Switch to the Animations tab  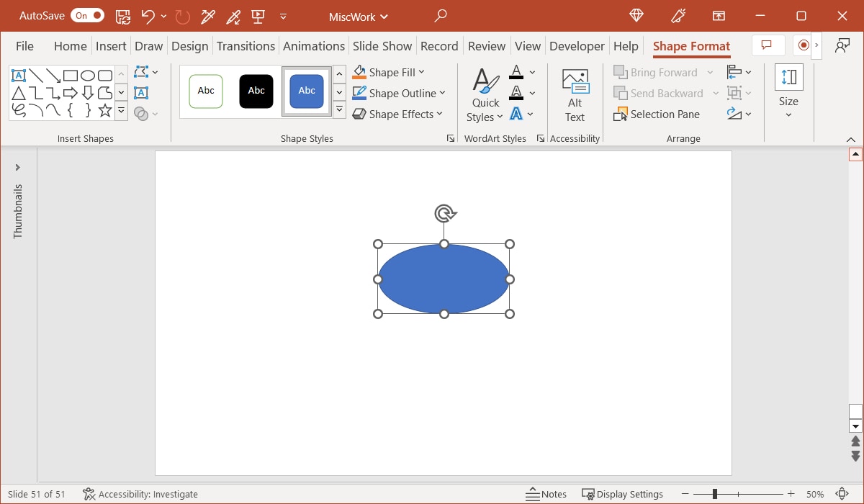(x=314, y=45)
